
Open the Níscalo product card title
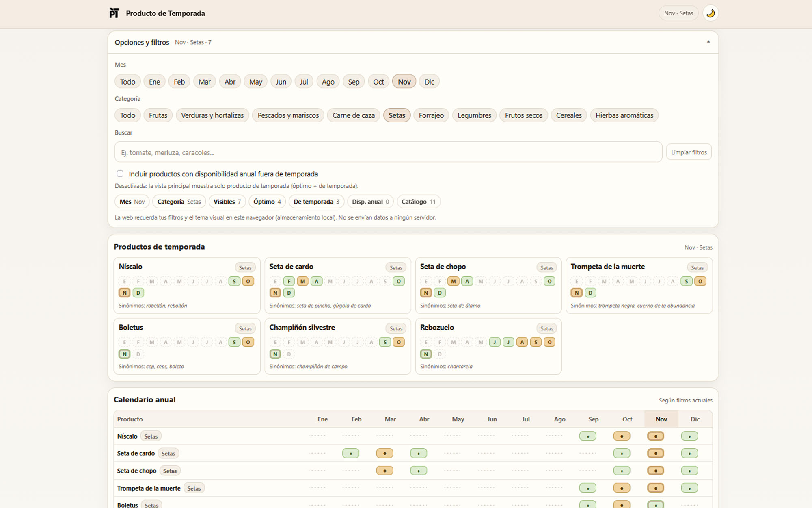coord(130,267)
